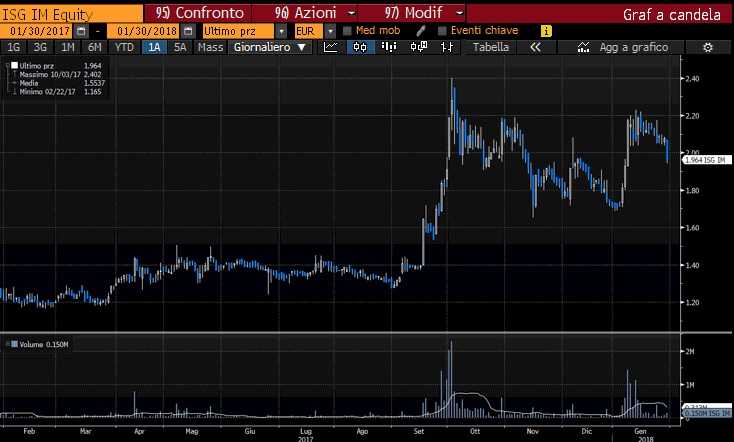Image resolution: width=734 pixels, height=442 pixels.
Task: Click the Feb month axis label
Action: pos(29,431)
